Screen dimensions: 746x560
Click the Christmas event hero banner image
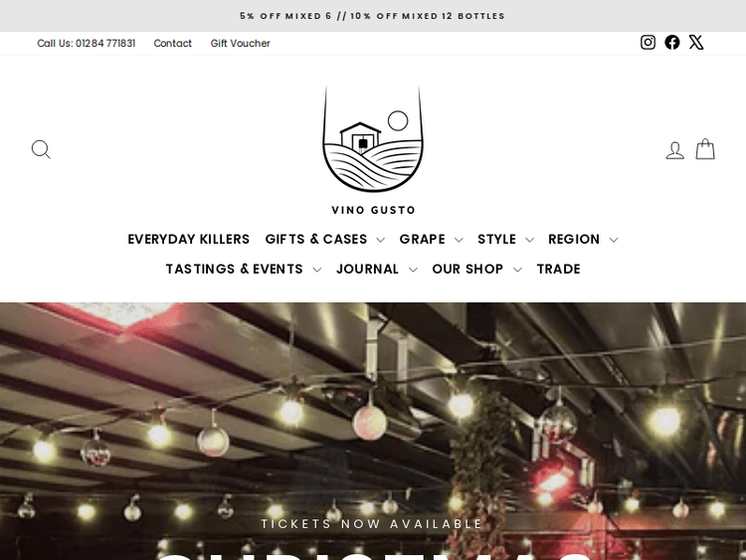point(373,431)
